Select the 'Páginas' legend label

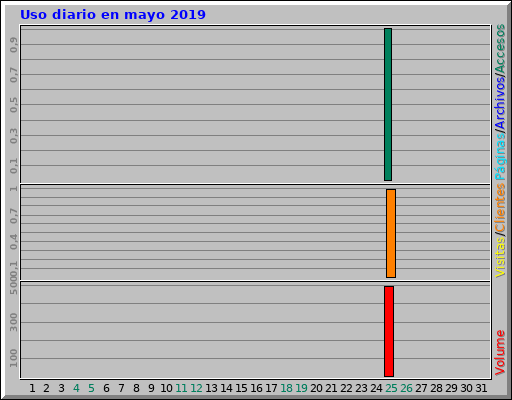click(500, 157)
